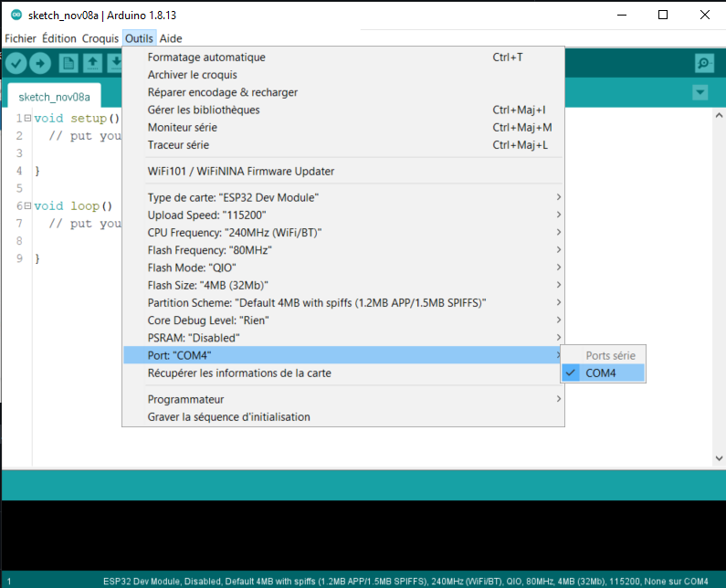The width and height of the screenshot is (726, 588).
Task: Open the Serial Monitor magnifier icon
Action: [x=704, y=63]
